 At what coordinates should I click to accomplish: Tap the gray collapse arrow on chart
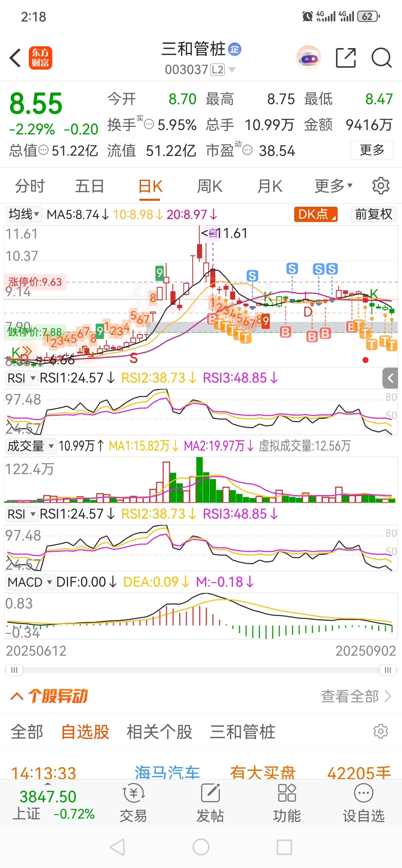pos(390,378)
